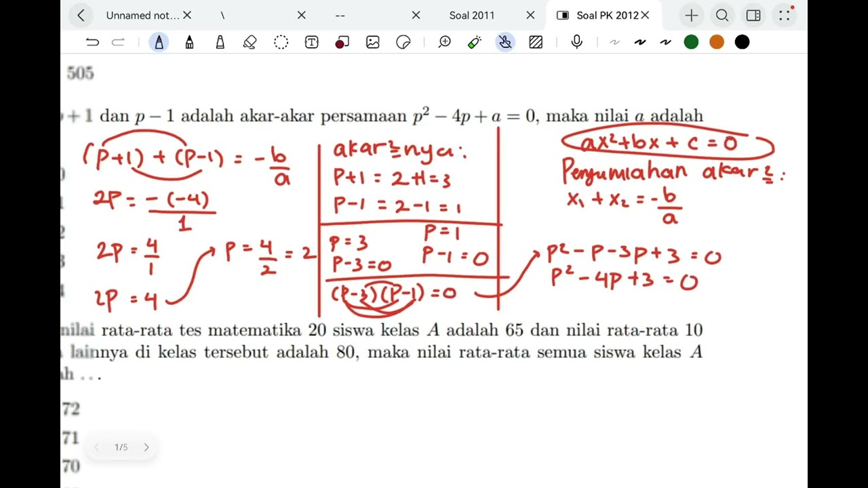Go to the next page arrow
Screen dimensions: 868x488
[x=146, y=447]
